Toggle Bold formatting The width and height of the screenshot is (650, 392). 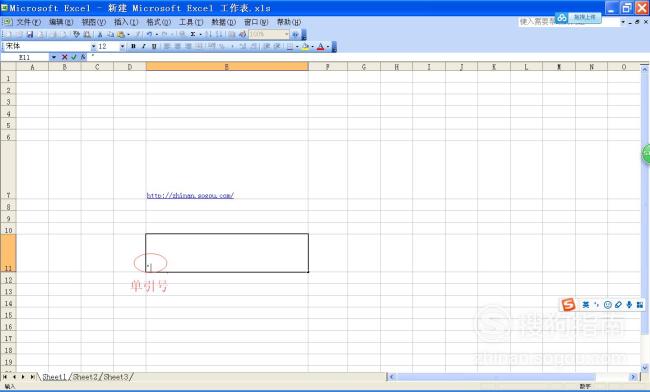[133, 46]
